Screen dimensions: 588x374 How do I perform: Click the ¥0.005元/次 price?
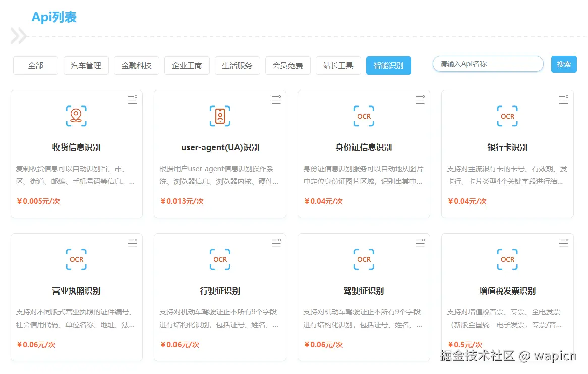(x=38, y=201)
